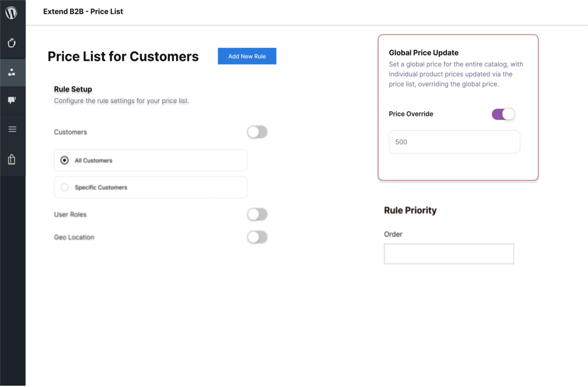Click the Rule Priority heading
The width and height of the screenshot is (588, 387).
[410, 210]
